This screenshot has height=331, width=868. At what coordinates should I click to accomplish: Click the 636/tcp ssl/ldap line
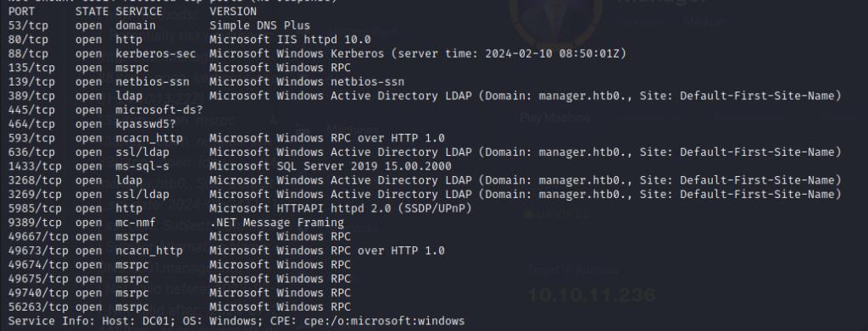(x=425, y=152)
